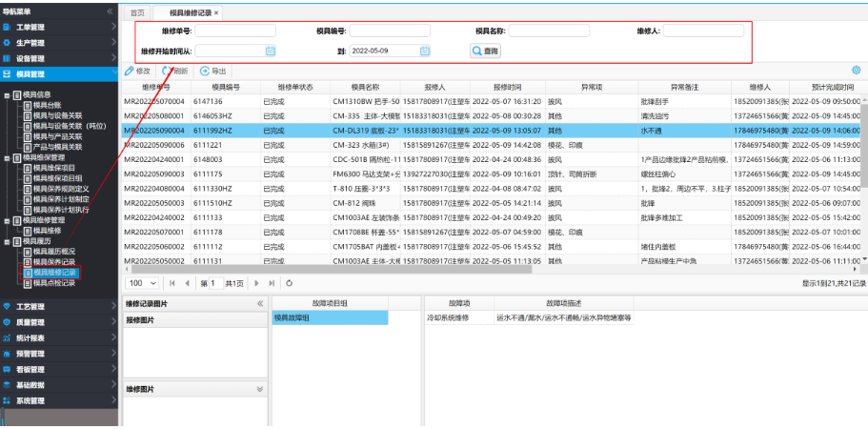868x429 pixels.
Task: Open the grid settings gear icon
Action: click(856, 70)
